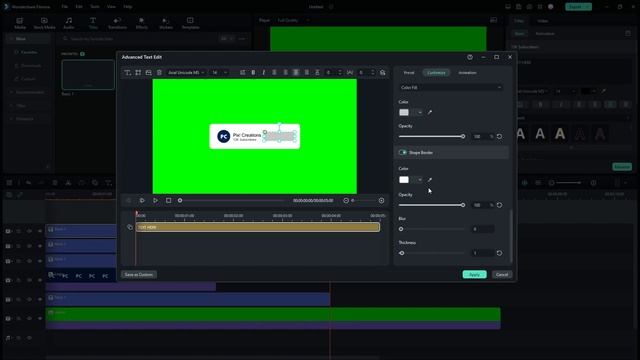Viewport: 640px width, 360px height.
Task: Select the Customize tab
Action: [436, 73]
